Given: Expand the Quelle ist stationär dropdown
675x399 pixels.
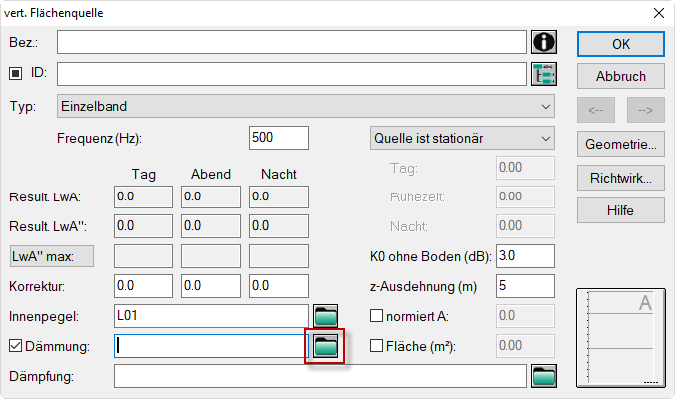Looking at the screenshot, I should click(462, 138).
